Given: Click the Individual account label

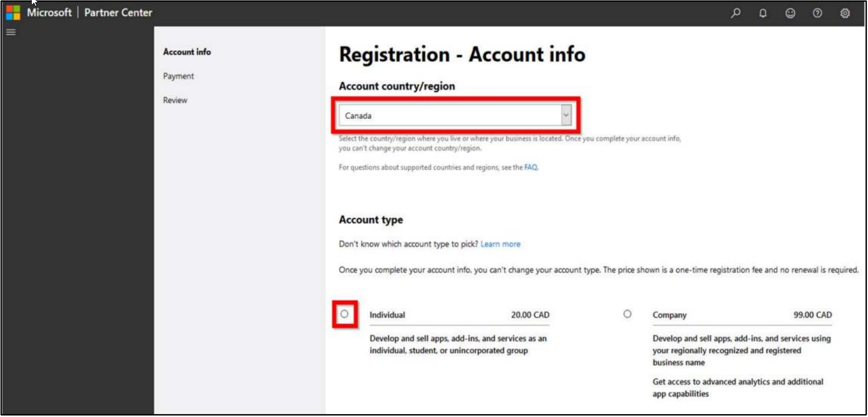Looking at the screenshot, I should click(x=387, y=315).
